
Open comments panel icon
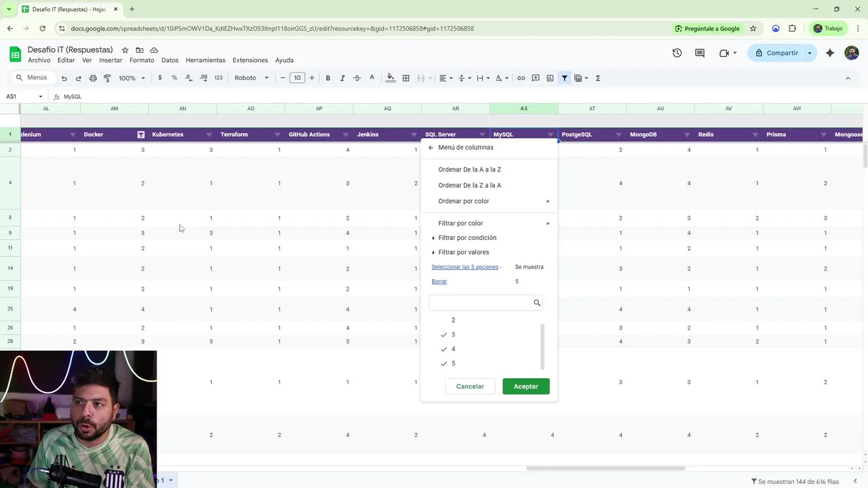[x=700, y=53]
